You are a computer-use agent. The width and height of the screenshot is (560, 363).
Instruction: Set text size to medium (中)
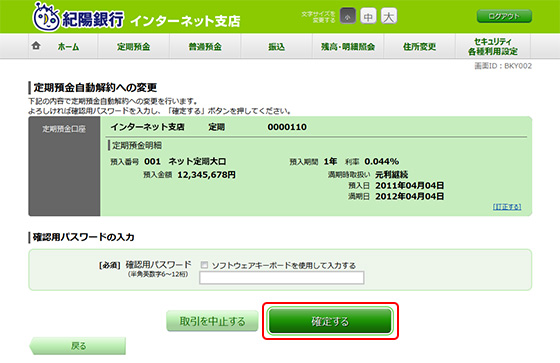pyautogui.click(x=368, y=16)
